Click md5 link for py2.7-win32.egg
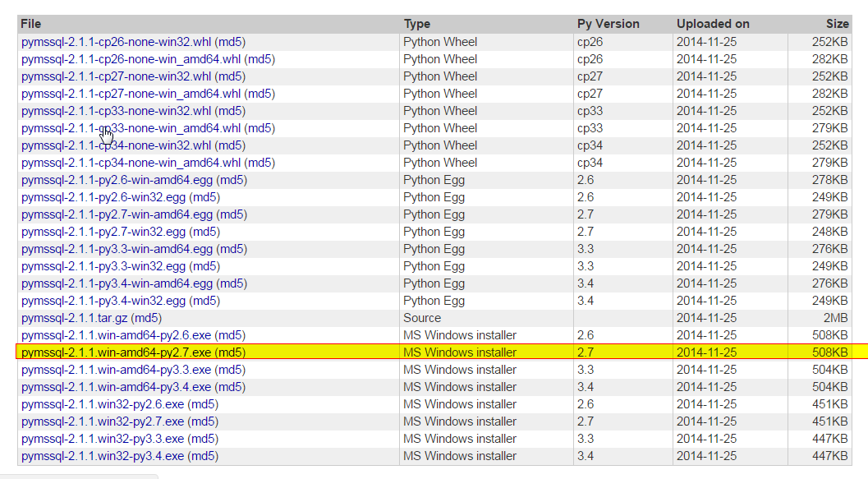Screen dimensions: 868x479 coord(204,232)
